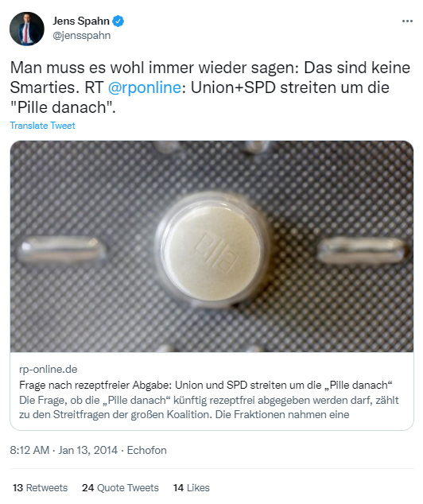Click the 8:12 AM timestamp
423x504 pixels.
point(29,450)
